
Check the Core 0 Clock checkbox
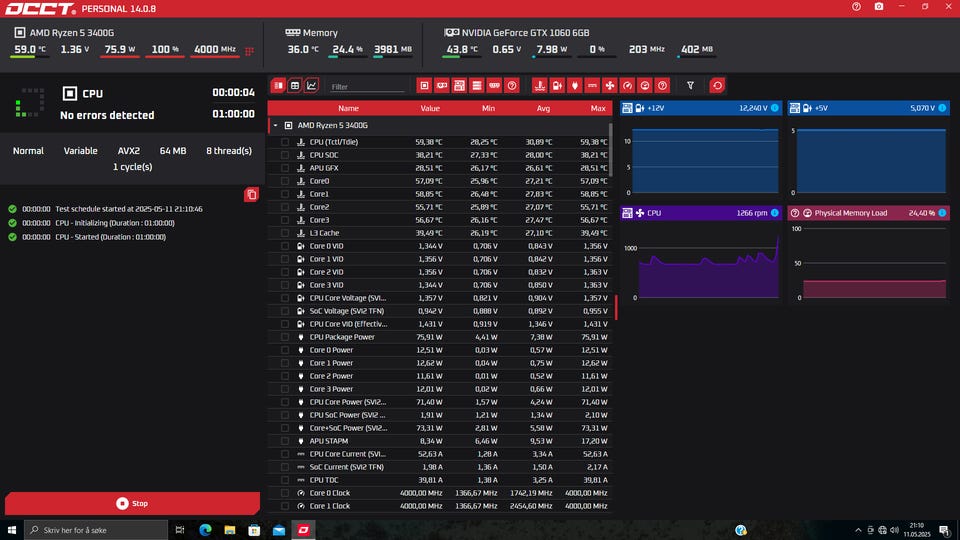coord(285,493)
